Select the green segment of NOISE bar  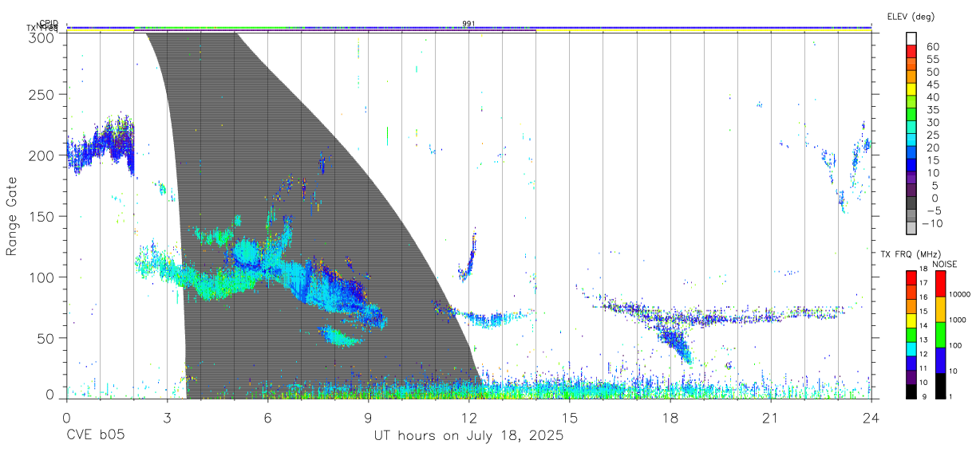click(x=941, y=334)
